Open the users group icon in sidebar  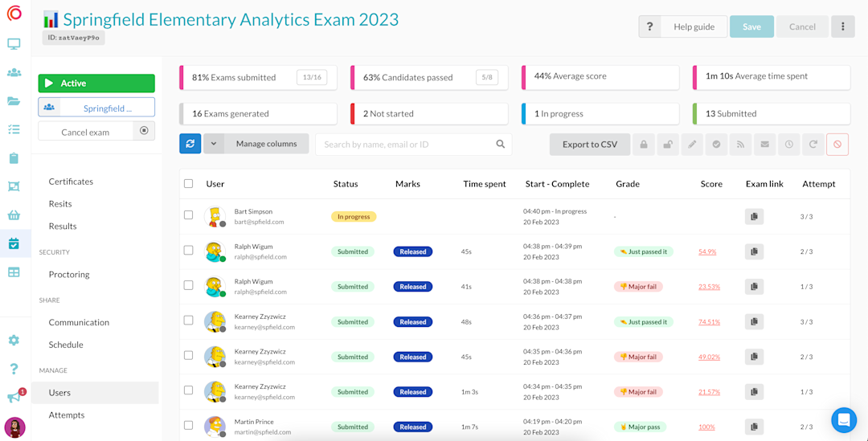(14, 72)
